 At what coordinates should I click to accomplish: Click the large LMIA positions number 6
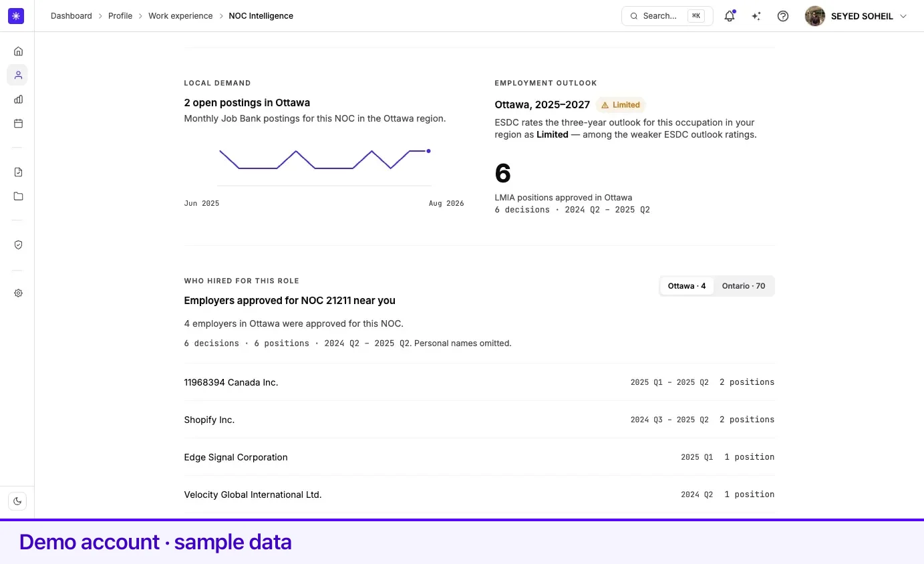point(502,174)
